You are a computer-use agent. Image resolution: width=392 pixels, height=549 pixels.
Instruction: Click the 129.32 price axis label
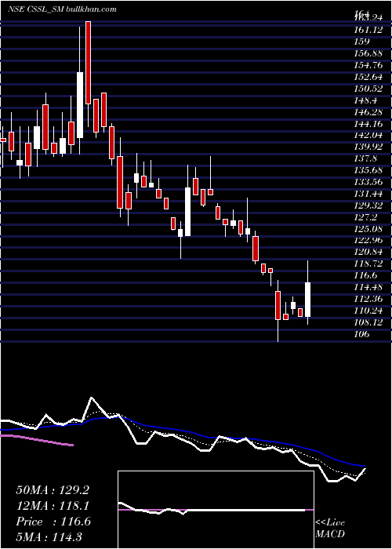point(368,205)
